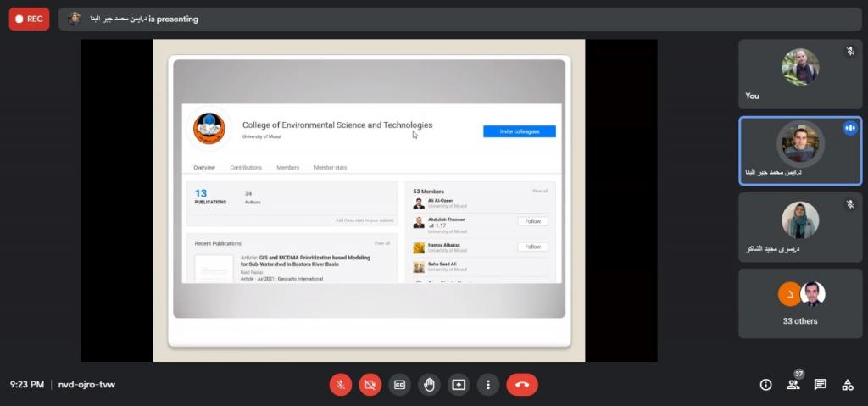Image resolution: width=868 pixels, height=406 pixels.
Task: Click the active speaker's highlighted tile
Action: (800, 150)
